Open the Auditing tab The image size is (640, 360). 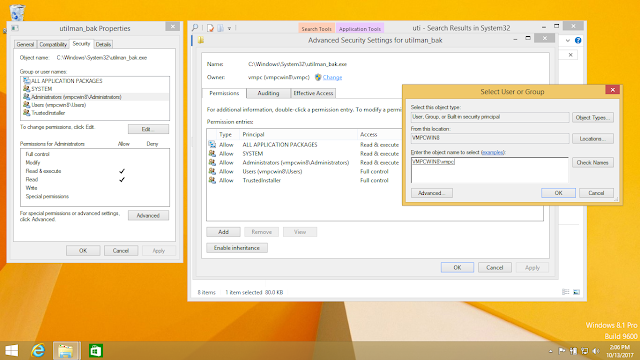pos(268,93)
